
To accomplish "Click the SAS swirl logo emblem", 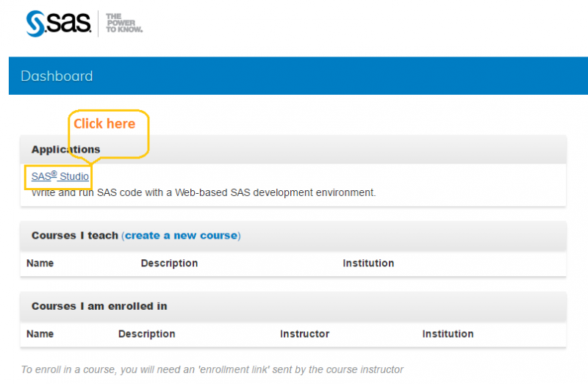I will tap(36, 23).
